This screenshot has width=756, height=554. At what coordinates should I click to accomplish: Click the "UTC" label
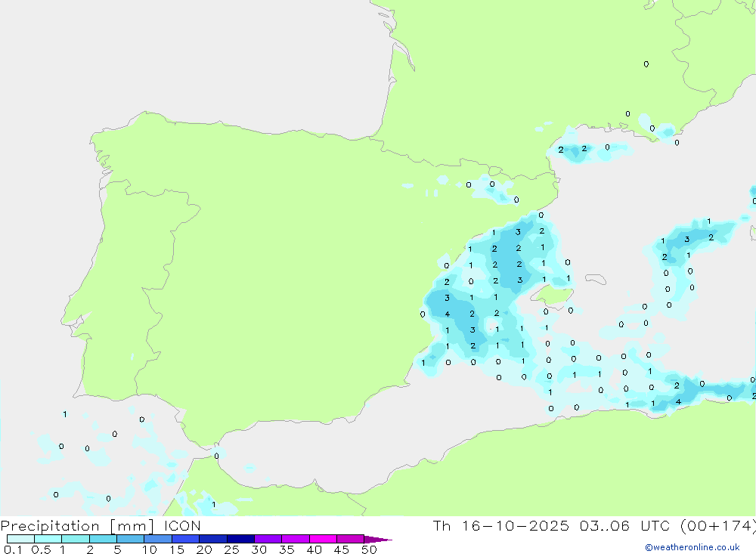[655, 526]
